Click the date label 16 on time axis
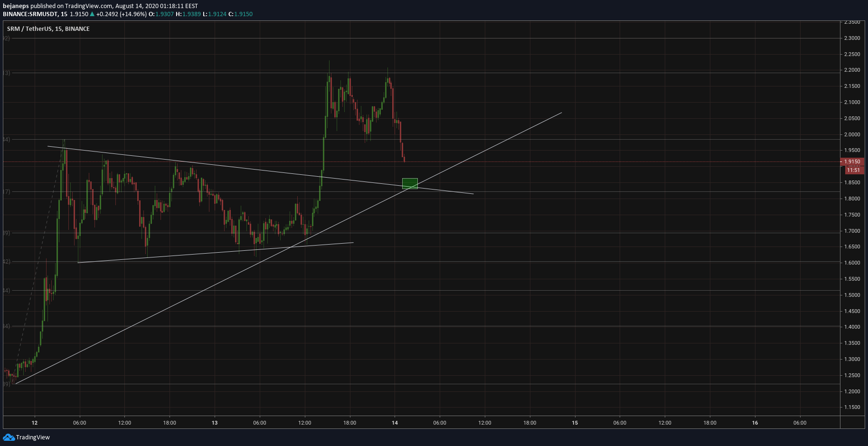The image size is (868, 446). coord(755,423)
